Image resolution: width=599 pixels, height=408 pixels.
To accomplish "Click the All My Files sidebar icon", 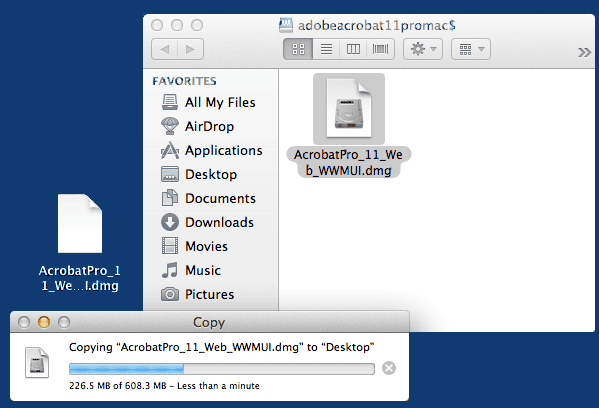I will pos(170,102).
